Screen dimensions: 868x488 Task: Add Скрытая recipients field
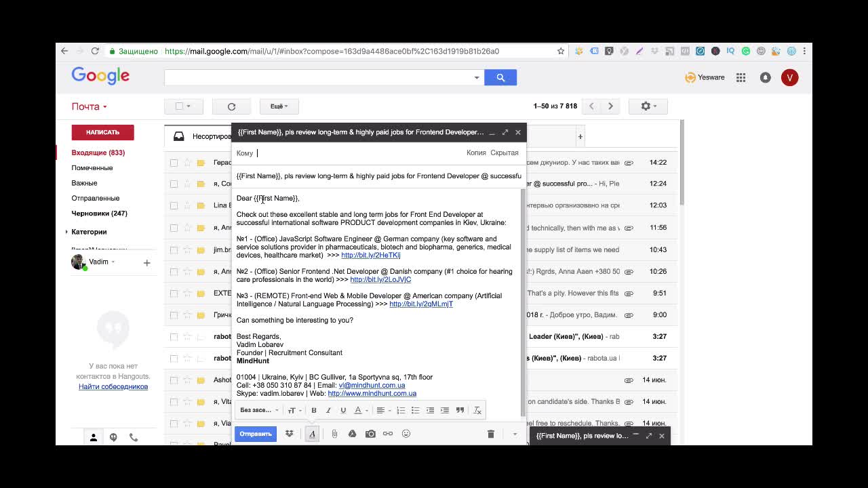tap(505, 152)
